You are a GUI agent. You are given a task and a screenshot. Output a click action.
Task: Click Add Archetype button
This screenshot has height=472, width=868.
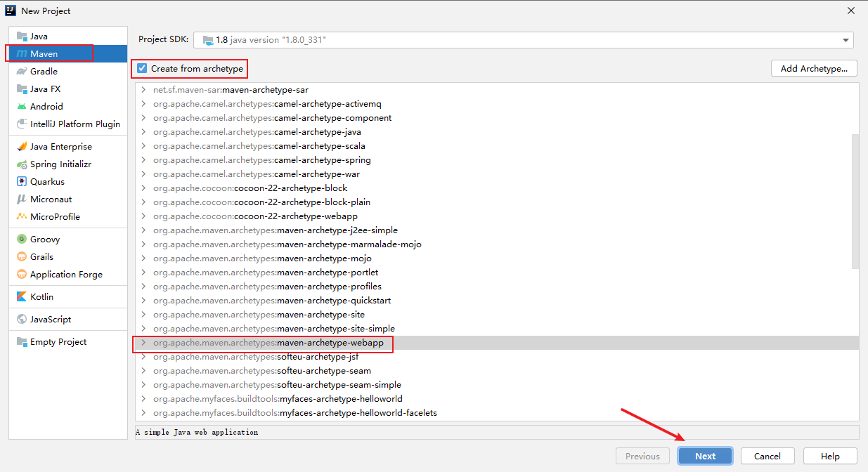pyautogui.click(x=814, y=68)
